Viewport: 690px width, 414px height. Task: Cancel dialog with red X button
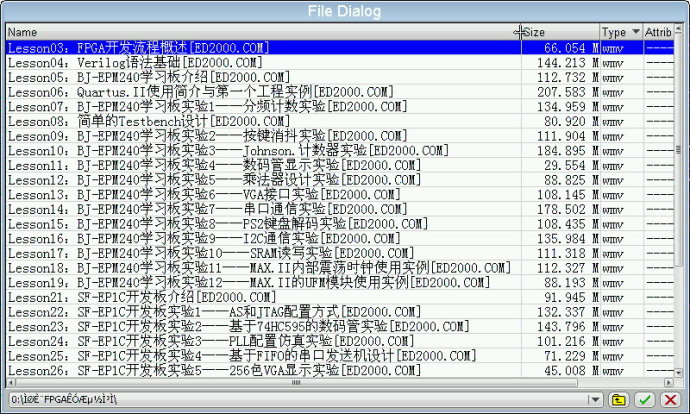click(x=671, y=399)
